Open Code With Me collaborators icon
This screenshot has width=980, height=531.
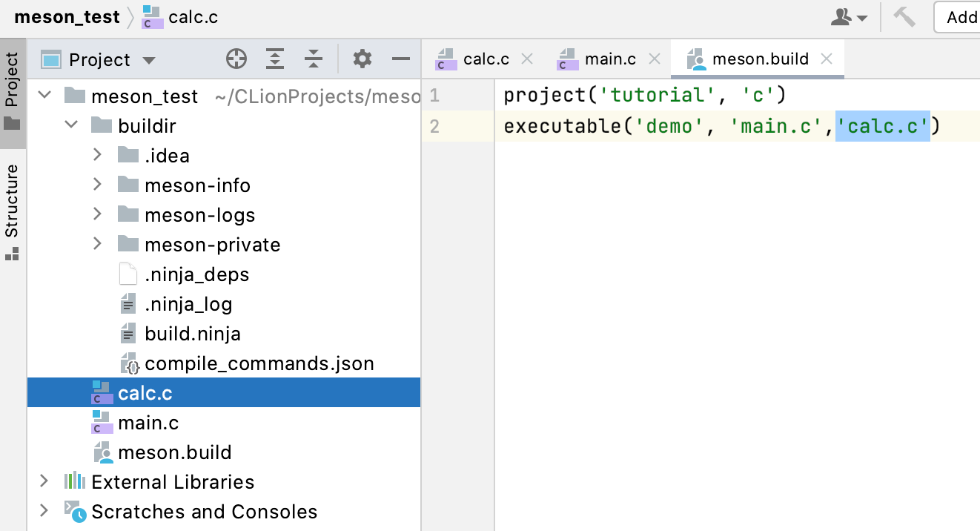pos(848,17)
